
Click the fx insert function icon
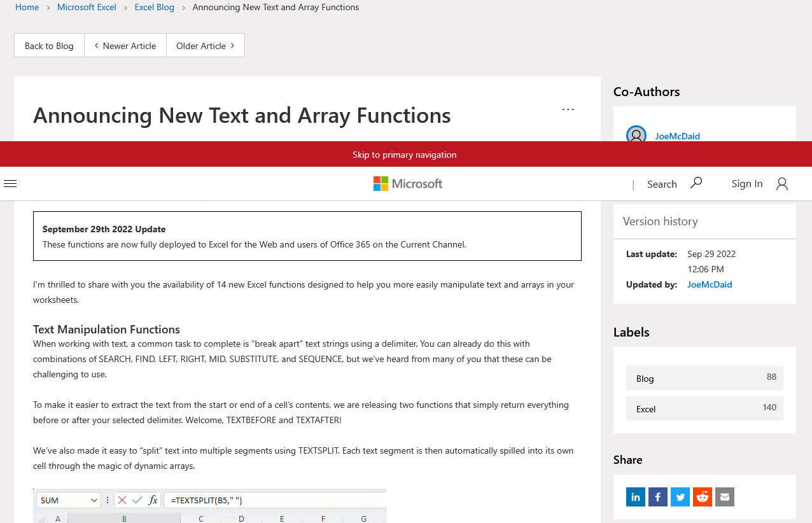[153, 500]
